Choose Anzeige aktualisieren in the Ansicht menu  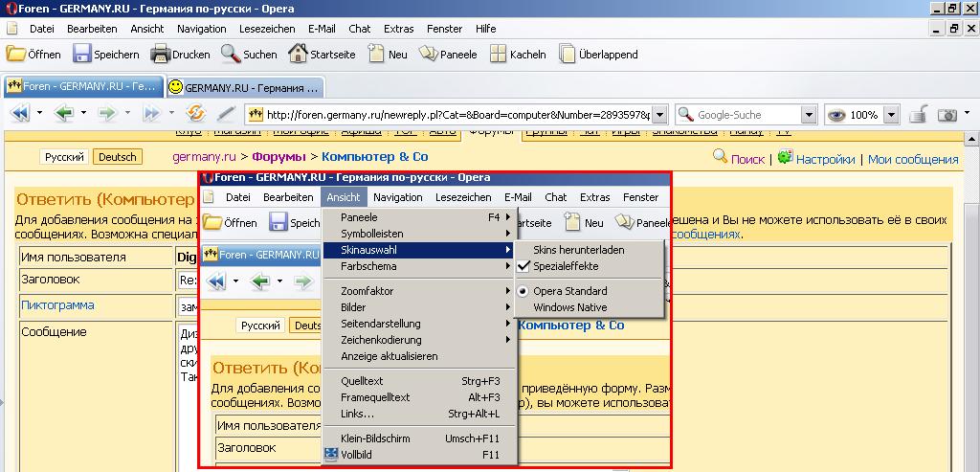pyautogui.click(x=420, y=356)
